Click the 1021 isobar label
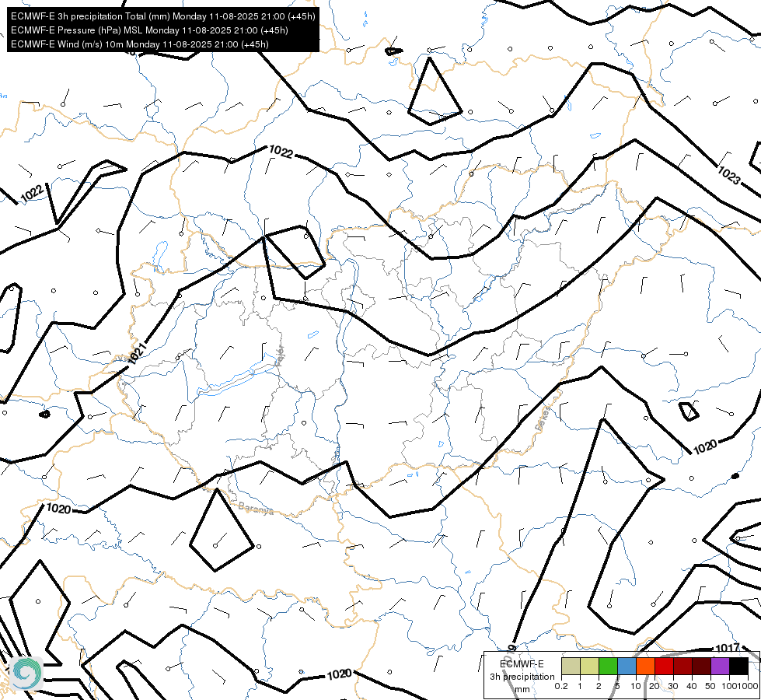Image resolution: width=761 pixels, height=700 pixels. (x=138, y=352)
